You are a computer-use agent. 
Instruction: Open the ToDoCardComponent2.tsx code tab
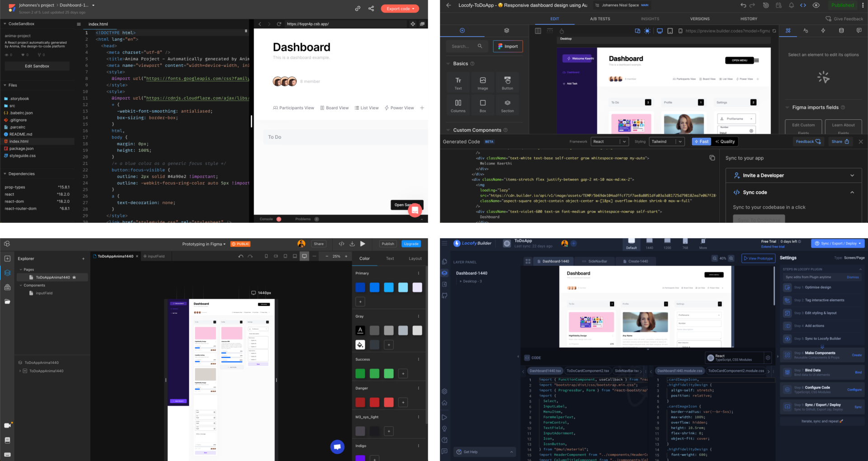click(x=588, y=371)
